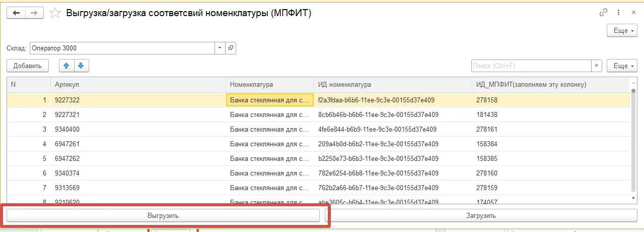This screenshot has width=644, height=232.
Task: Expand the Склад dropdown list
Action: pos(220,48)
